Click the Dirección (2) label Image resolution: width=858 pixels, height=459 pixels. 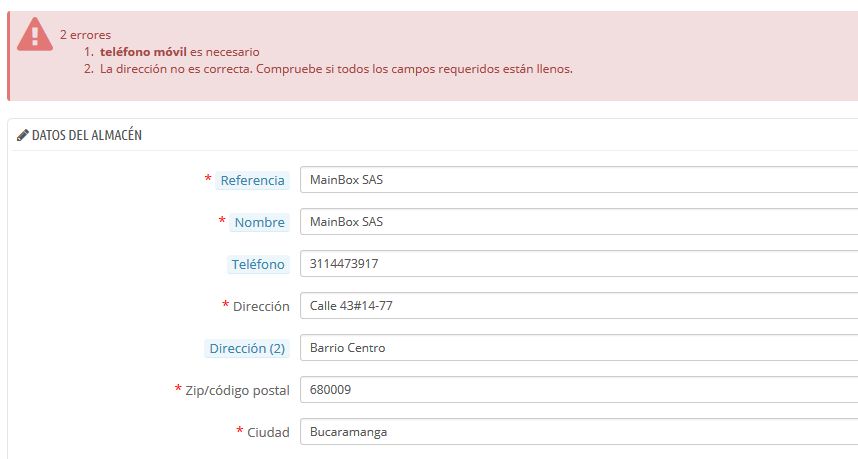click(x=247, y=349)
